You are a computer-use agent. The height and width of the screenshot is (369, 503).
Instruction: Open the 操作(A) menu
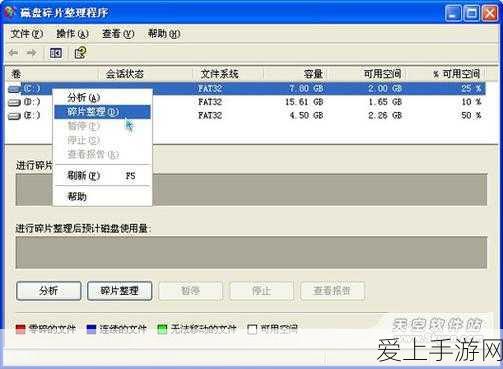(72, 34)
